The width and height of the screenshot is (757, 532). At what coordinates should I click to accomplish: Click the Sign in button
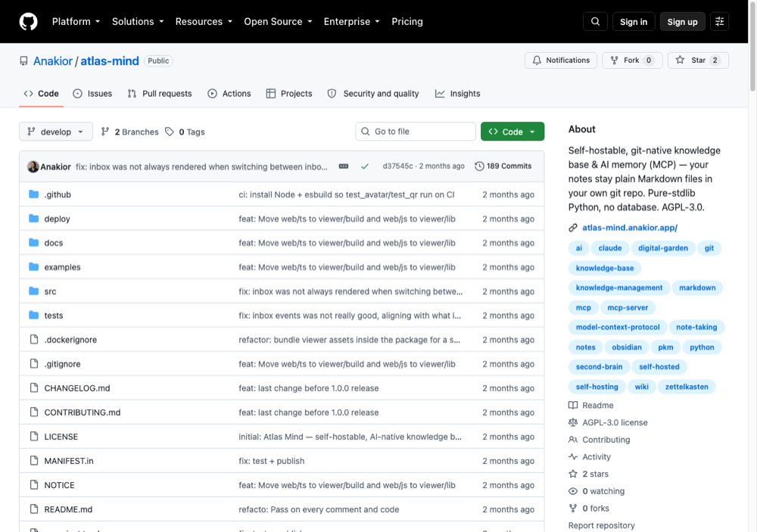(x=634, y=22)
